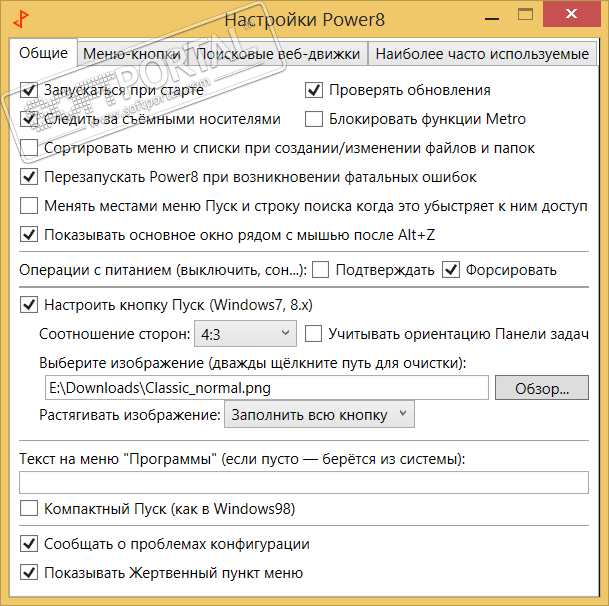Viewport: 609px width, 606px height.
Task: Click the red Power8 app icon in title bar
Action: tap(21, 19)
